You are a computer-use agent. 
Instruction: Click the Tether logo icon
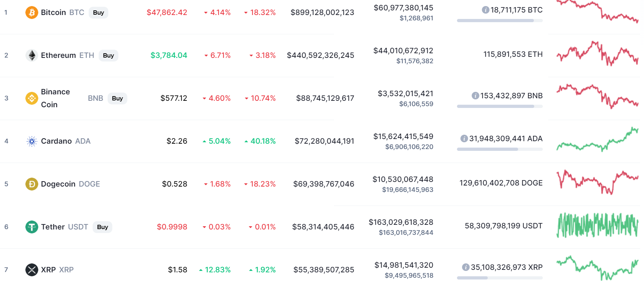coord(32,227)
